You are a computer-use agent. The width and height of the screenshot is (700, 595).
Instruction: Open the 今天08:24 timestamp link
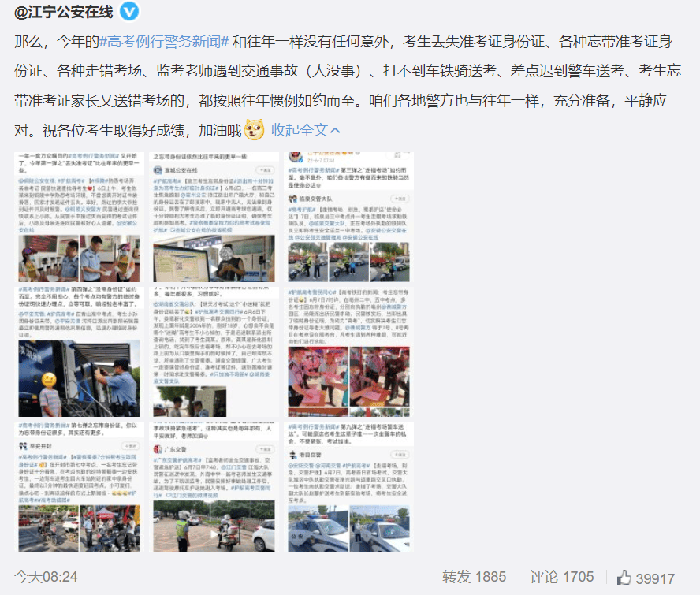click(x=46, y=577)
